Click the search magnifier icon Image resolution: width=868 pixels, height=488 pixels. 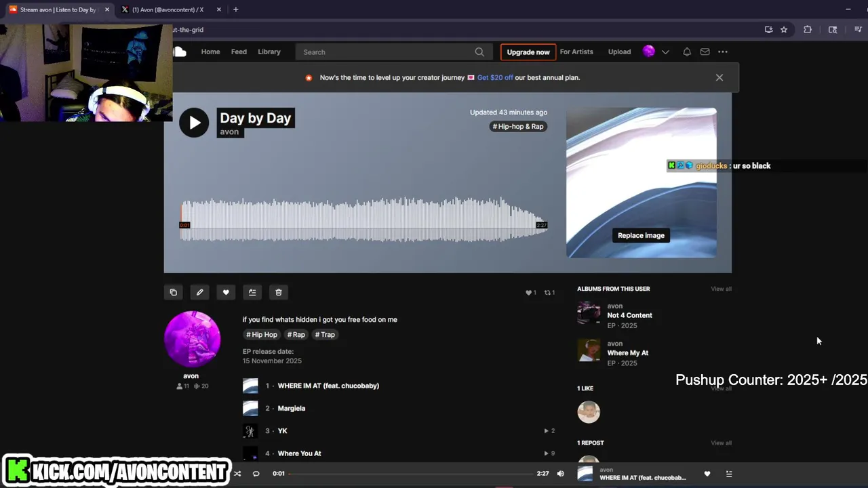(x=479, y=52)
